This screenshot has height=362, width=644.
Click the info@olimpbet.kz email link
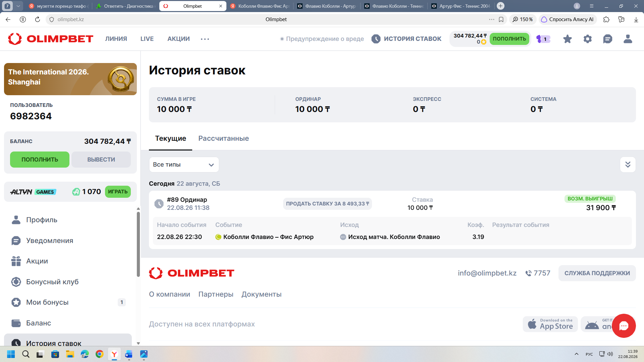487,273
